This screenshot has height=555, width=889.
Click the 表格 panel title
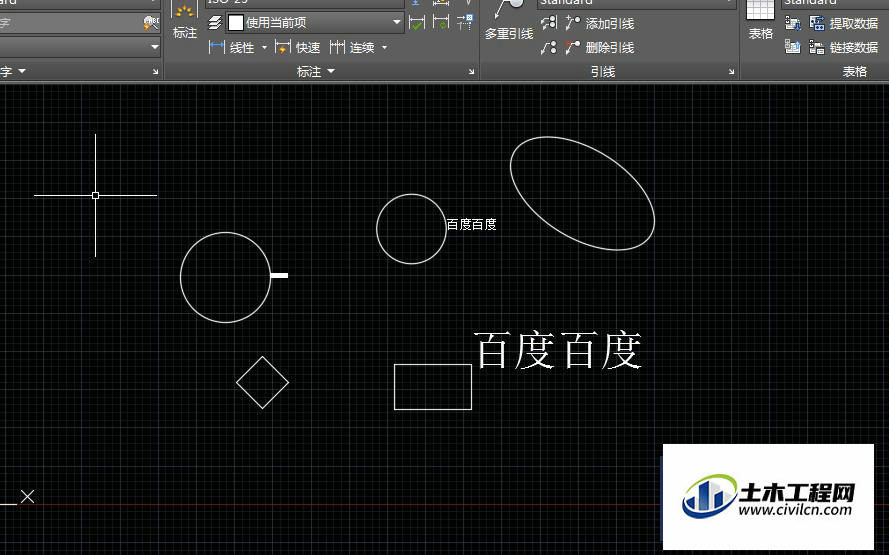tap(854, 71)
